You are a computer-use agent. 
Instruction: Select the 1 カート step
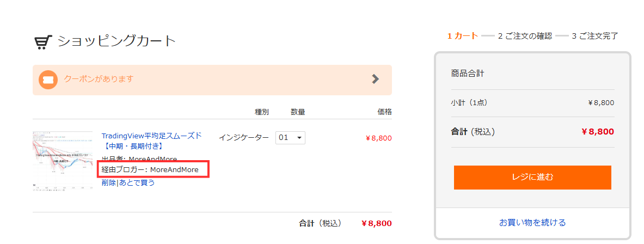pos(463,36)
